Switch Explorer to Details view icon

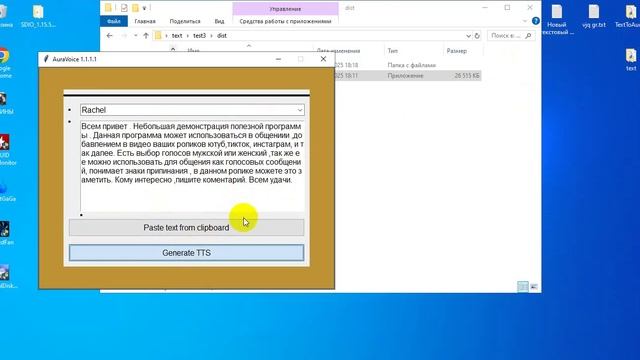point(522,287)
